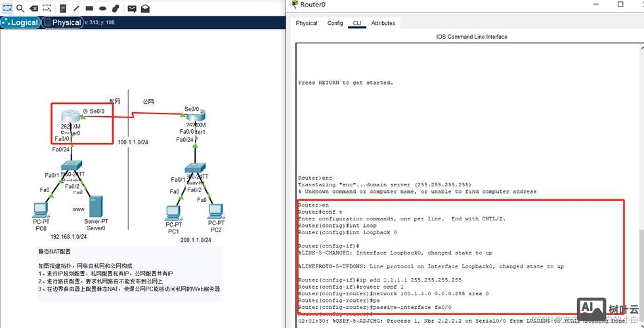Pick the Resize Shape tool
The height and width of the screenshot is (328, 644).
[47, 9]
